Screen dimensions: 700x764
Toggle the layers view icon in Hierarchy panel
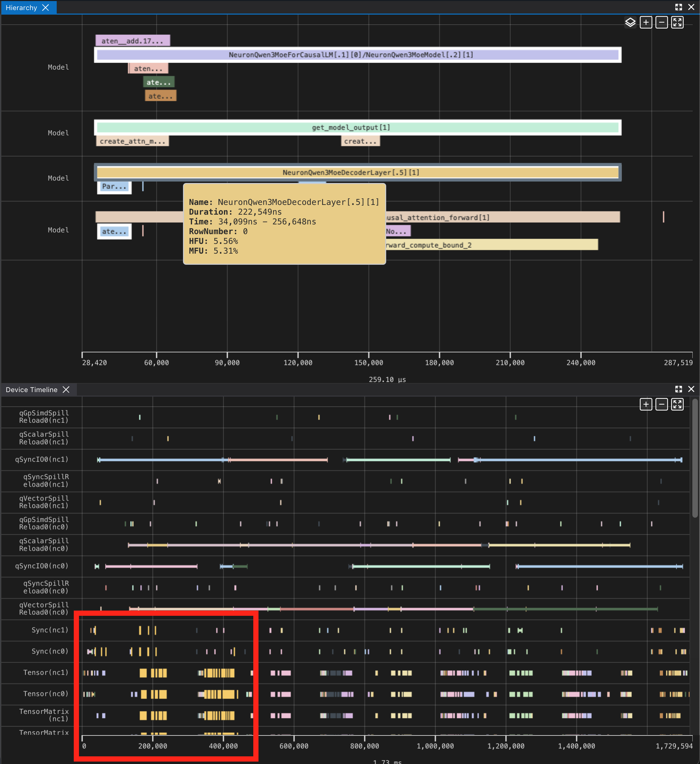click(x=630, y=22)
